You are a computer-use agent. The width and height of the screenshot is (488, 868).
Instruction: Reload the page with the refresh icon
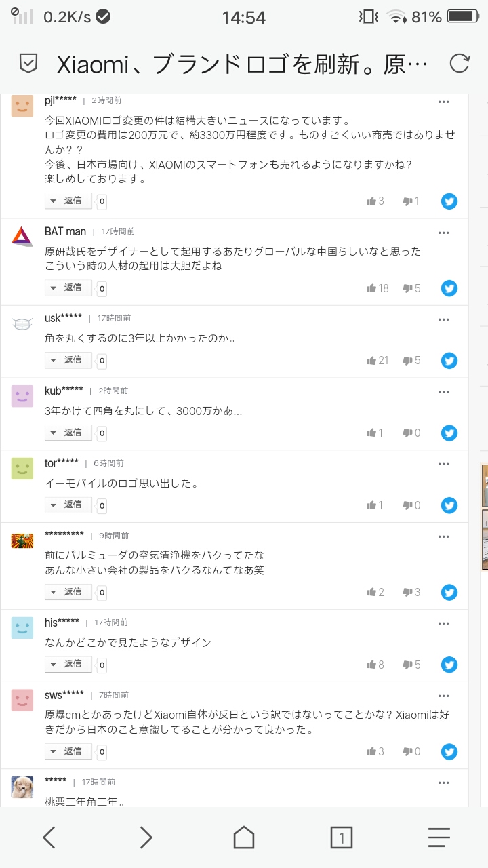tap(459, 64)
